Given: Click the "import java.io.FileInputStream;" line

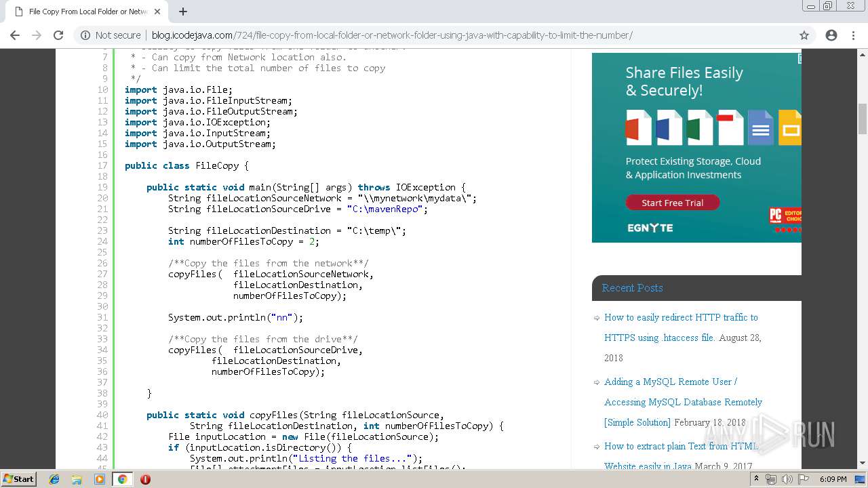Looking at the screenshot, I should [x=208, y=100].
